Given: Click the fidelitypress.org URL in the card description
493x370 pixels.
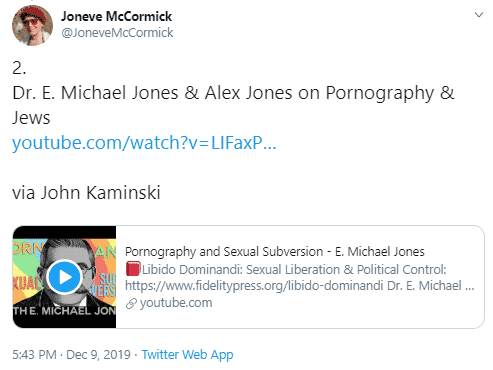Looking at the screenshot, I should coord(254,286).
